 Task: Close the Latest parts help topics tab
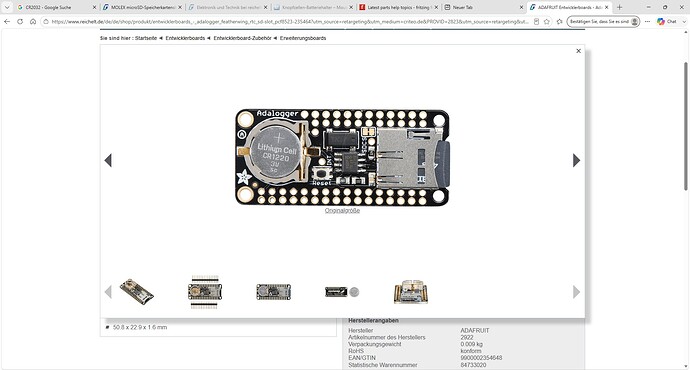pos(436,7)
